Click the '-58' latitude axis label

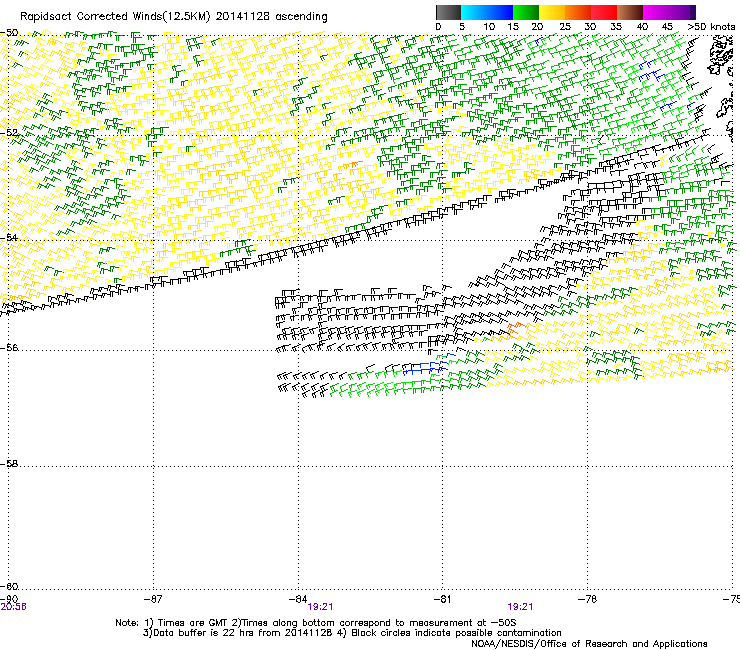pos(9,464)
